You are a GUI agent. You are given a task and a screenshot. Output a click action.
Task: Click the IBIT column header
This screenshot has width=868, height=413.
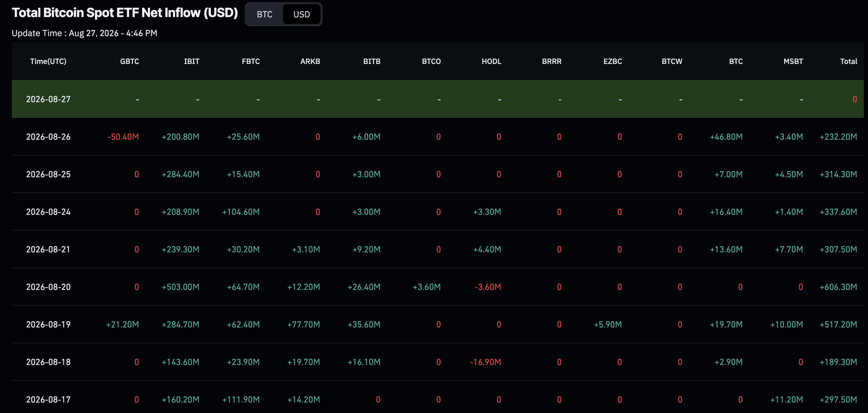pyautogui.click(x=191, y=62)
